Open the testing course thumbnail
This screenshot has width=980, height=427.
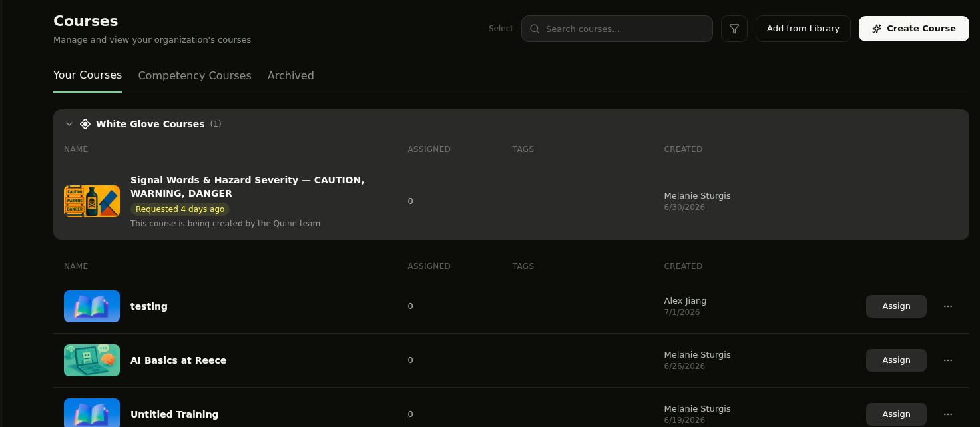pyautogui.click(x=92, y=306)
